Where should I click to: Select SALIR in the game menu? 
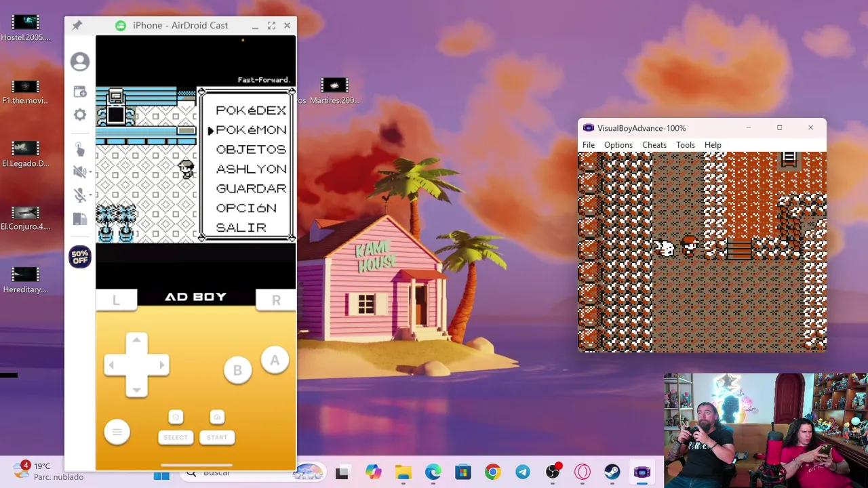click(241, 228)
